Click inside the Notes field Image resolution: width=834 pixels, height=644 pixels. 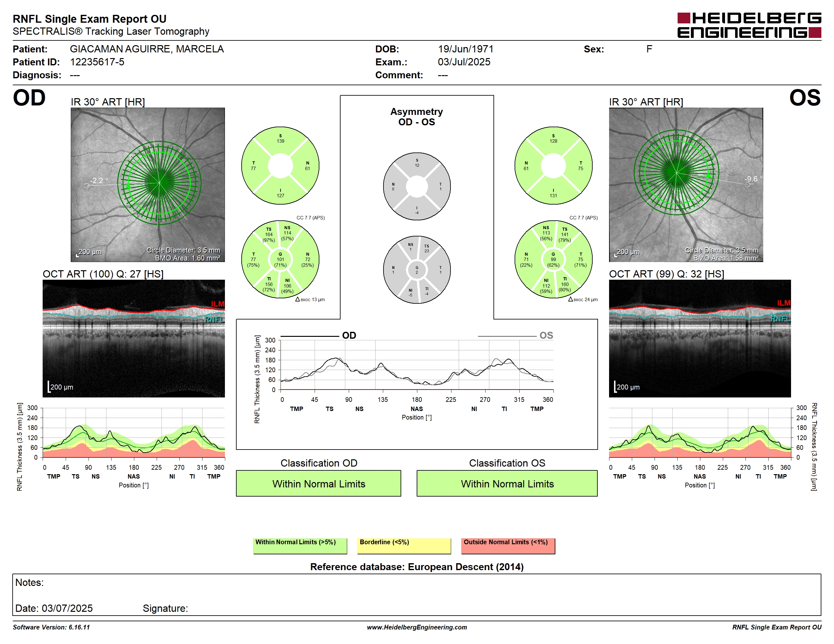(417, 594)
